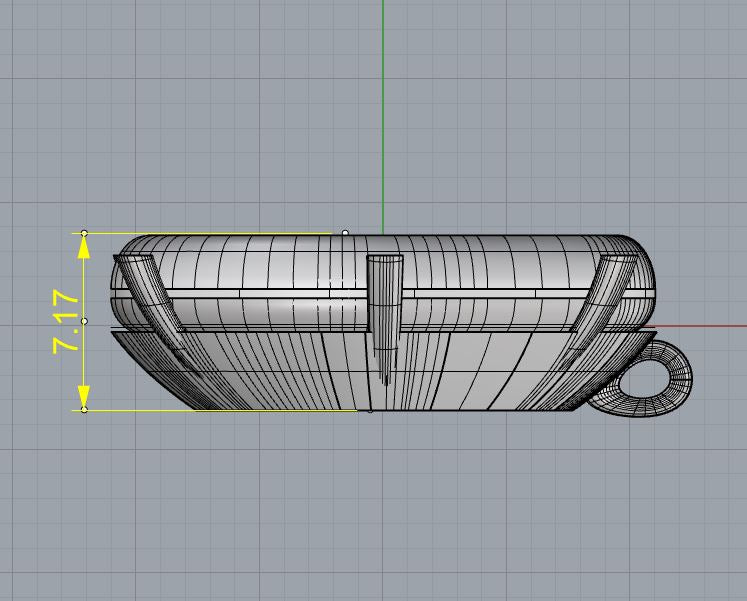Screen dimensions: 747x601
Task: Click the middle-left dimension grip point
Action: click(84, 321)
